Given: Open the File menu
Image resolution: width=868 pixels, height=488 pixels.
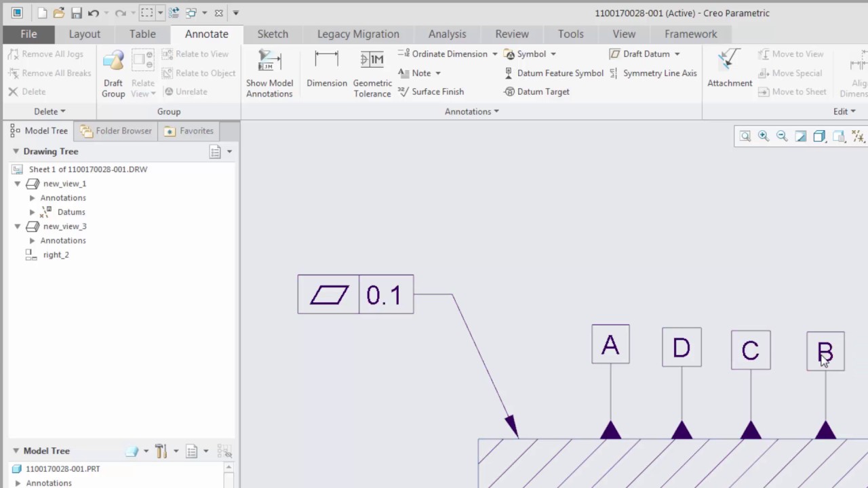Looking at the screenshot, I should click(x=28, y=34).
